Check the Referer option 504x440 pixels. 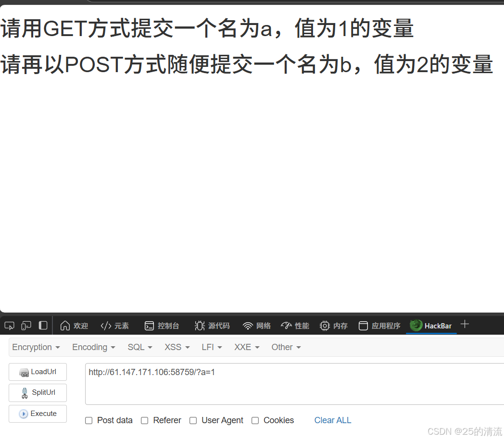(145, 420)
